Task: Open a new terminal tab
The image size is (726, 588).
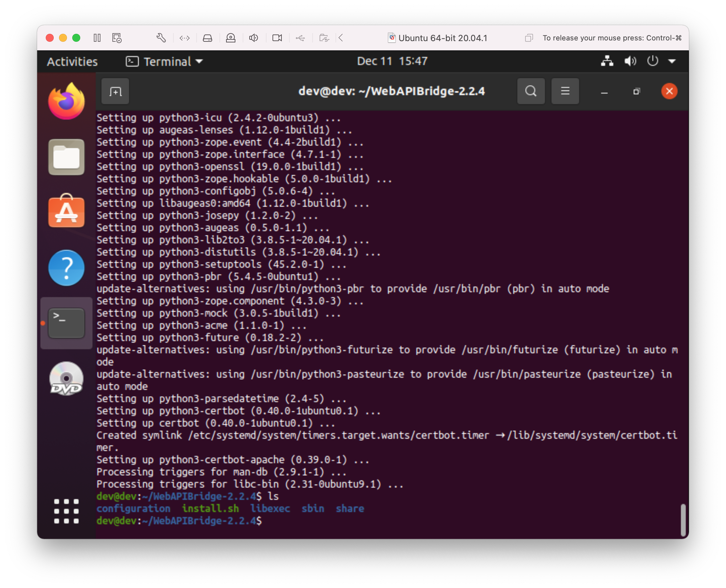Action: [115, 91]
